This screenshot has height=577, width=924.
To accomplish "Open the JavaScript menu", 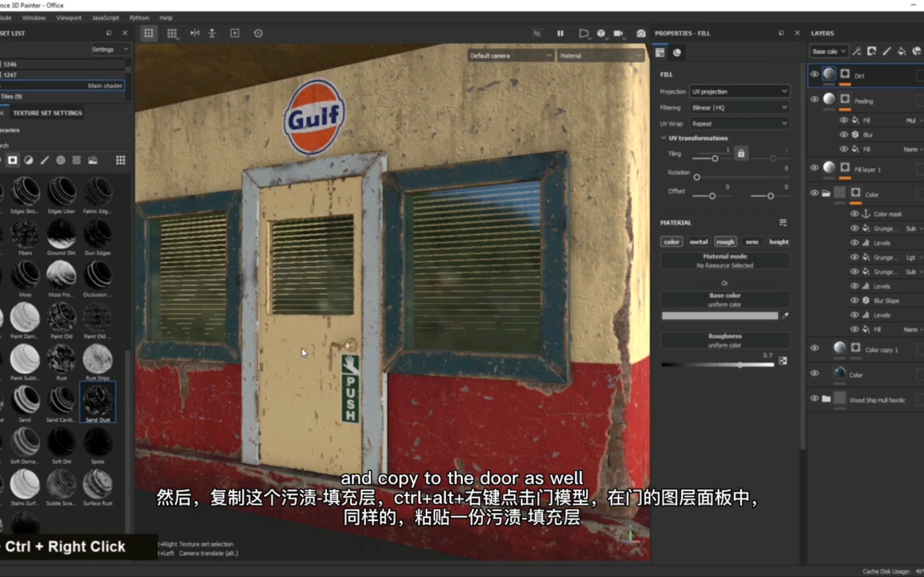I will click(105, 18).
